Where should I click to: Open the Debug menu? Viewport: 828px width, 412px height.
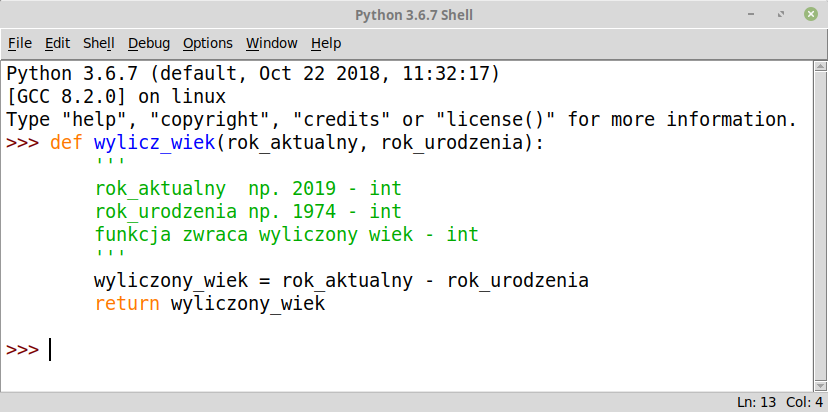click(149, 43)
